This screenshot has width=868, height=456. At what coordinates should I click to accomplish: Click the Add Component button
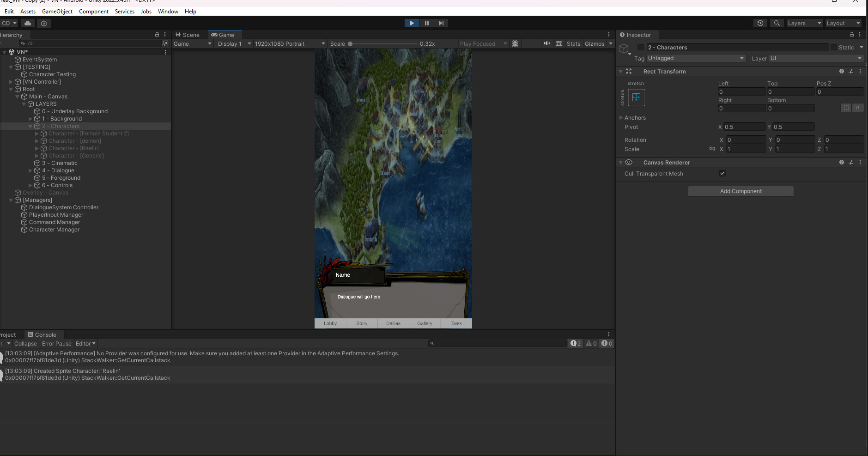click(x=740, y=191)
